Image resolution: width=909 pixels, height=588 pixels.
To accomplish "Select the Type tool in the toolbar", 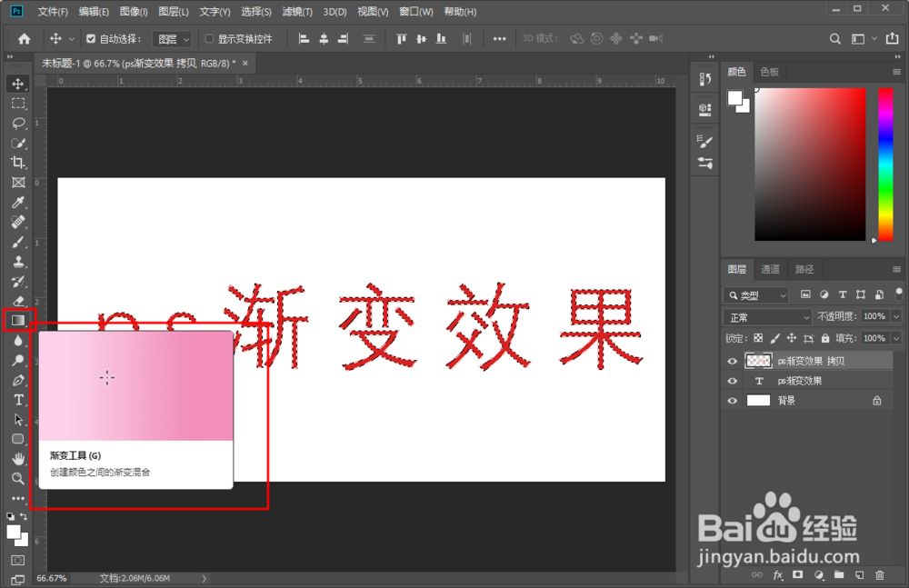I will [18, 398].
